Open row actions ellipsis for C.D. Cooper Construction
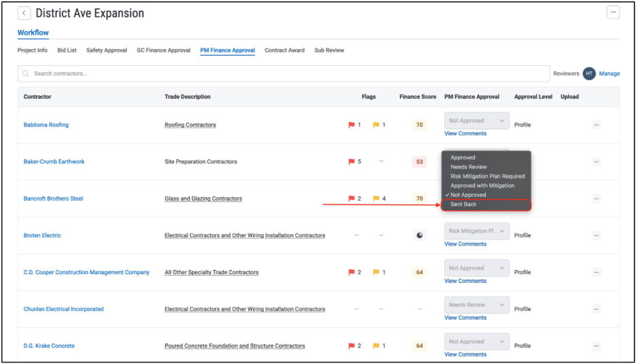The image size is (637, 364). coord(596,272)
